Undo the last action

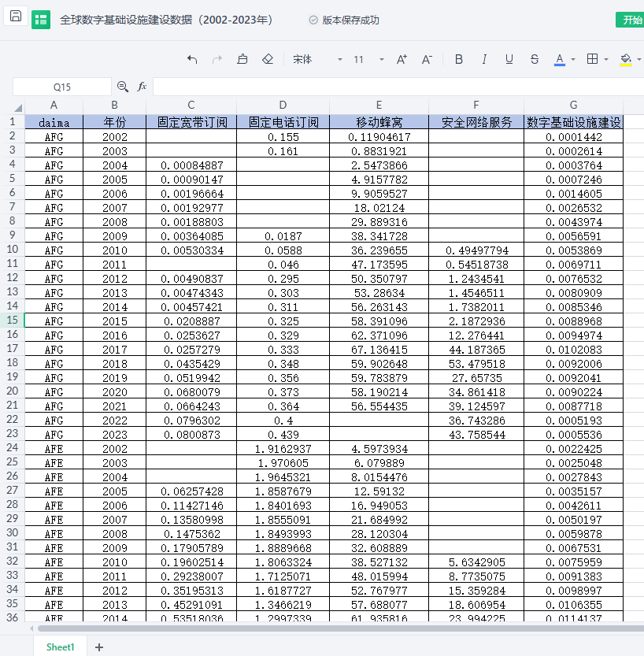192,59
